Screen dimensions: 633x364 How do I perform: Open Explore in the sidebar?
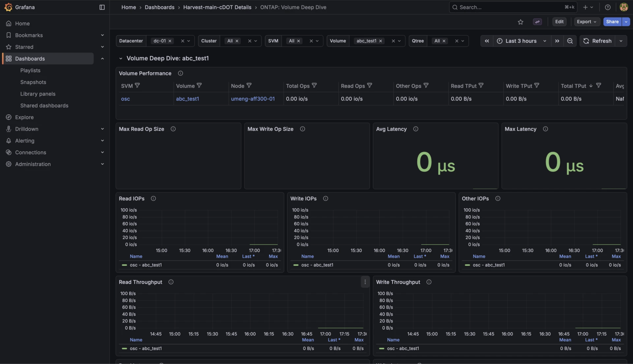point(24,117)
